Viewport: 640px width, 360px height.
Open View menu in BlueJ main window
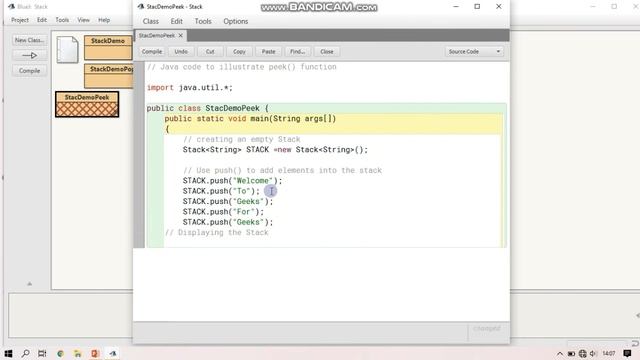click(x=83, y=20)
